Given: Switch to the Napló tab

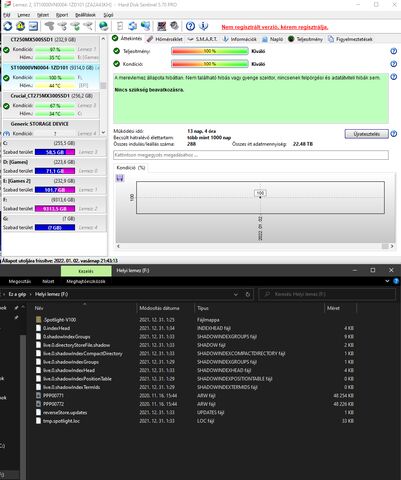Looking at the screenshot, I should pos(273,39).
